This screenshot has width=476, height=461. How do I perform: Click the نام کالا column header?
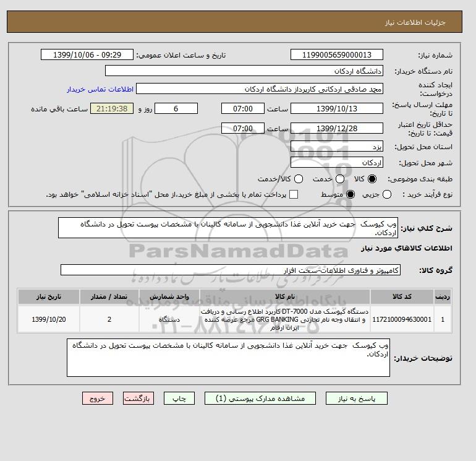[285, 296]
